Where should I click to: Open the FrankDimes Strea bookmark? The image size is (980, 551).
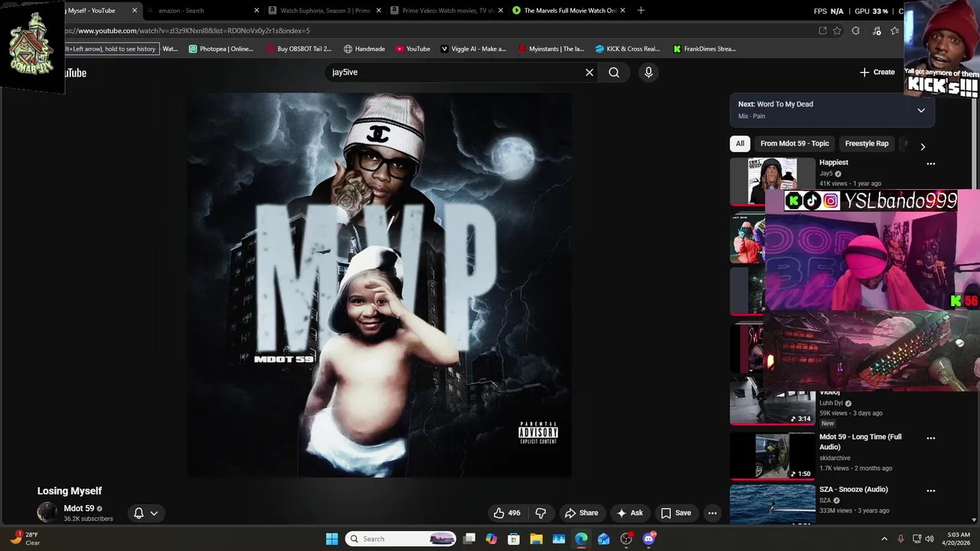(x=704, y=49)
